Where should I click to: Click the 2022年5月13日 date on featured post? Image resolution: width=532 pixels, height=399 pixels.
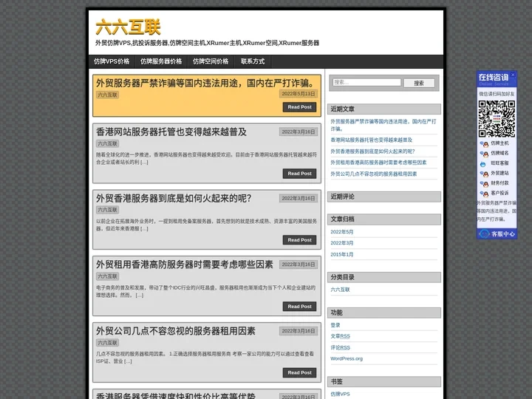pyautogui.click(x=299, y=94)
